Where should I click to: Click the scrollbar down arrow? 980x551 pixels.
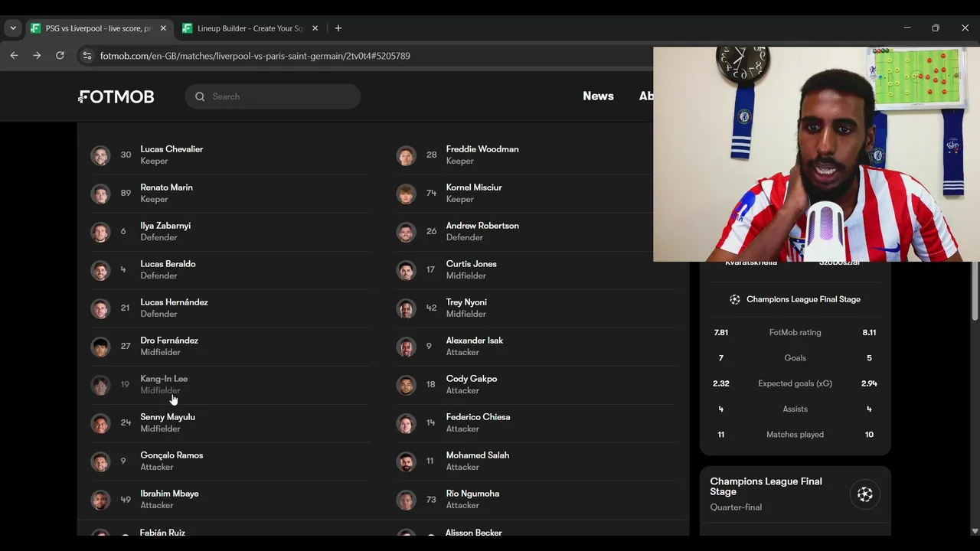(975, 531)
